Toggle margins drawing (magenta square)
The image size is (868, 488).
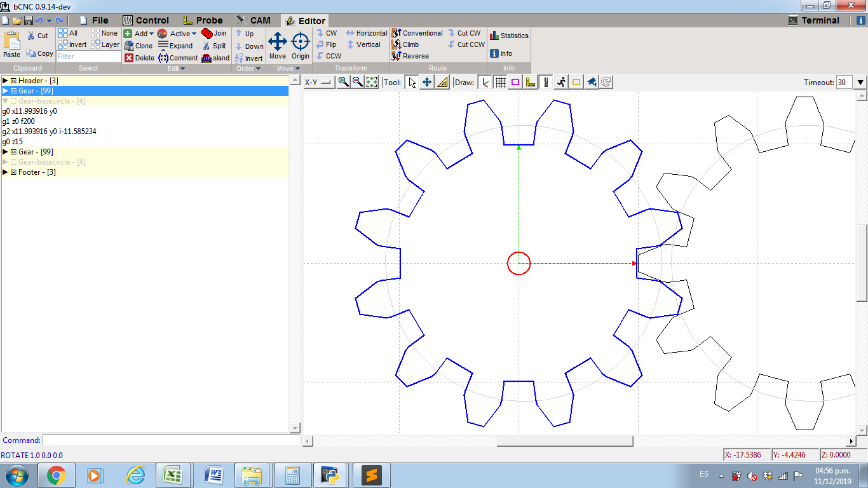click(515, 82)
